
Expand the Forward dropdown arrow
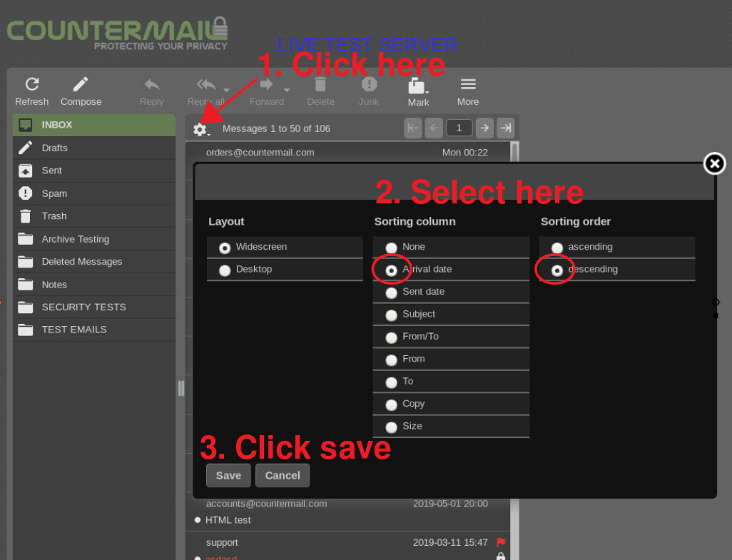pos(287,91)
